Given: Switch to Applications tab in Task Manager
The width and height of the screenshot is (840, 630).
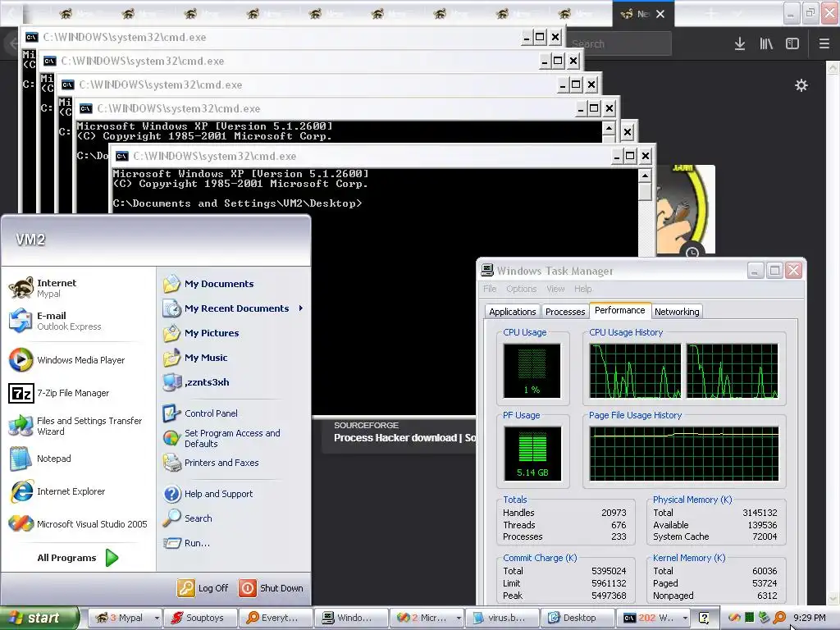Looking at the screenshot, I should 512,312.
